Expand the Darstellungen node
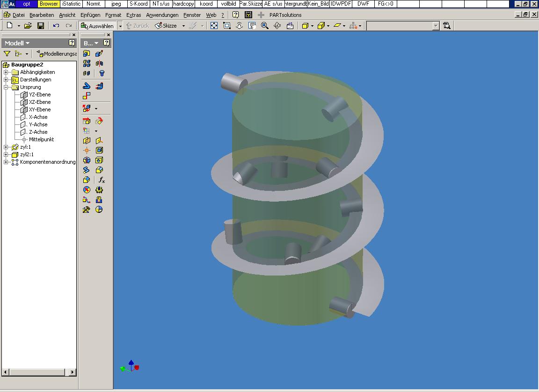 pyautogui.click(x=6, y=80)
